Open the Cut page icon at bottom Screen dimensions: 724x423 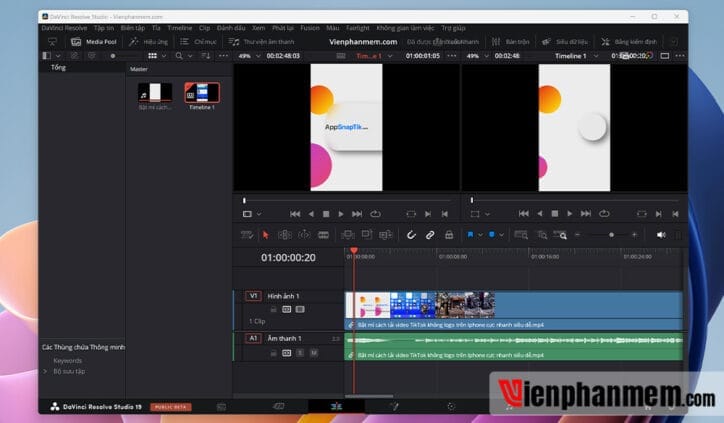pos(278,406)
